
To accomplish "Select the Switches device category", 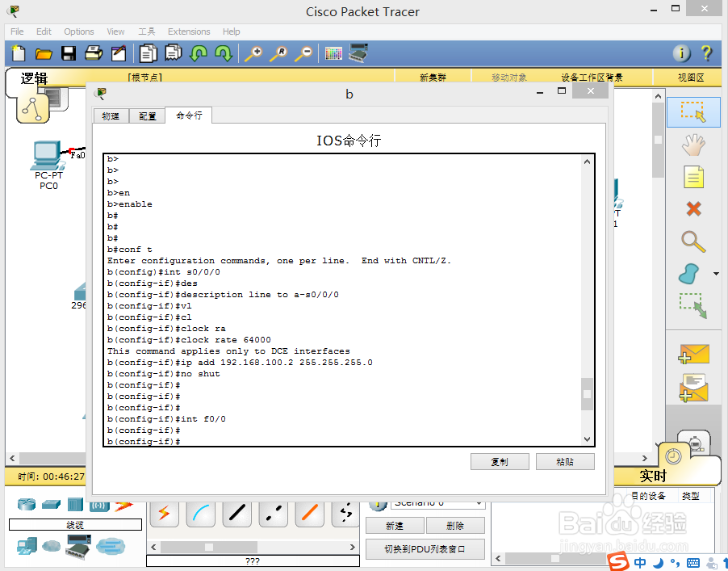I will click(x=51, y=504).
